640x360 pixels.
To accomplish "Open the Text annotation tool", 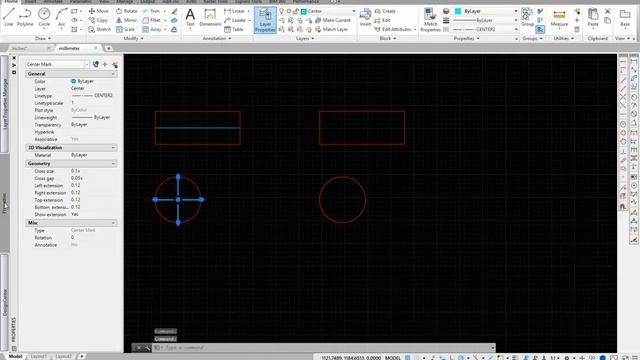I will [x=190, y=18].
